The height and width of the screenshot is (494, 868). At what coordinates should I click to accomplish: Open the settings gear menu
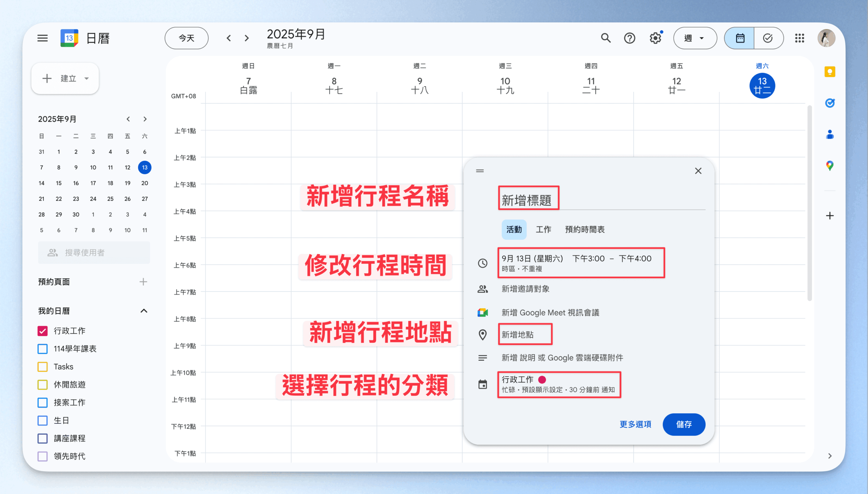(655, 38)
